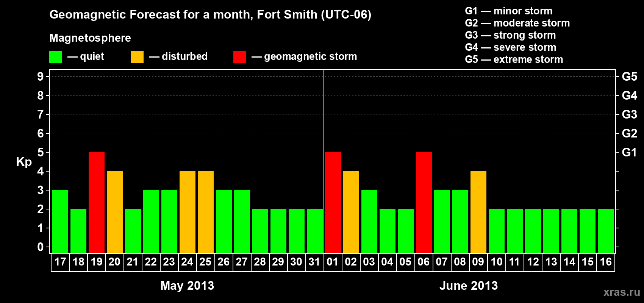
Task: Click the 'G1 — minor storm' legend text
Action: click(x=509, y=11)
